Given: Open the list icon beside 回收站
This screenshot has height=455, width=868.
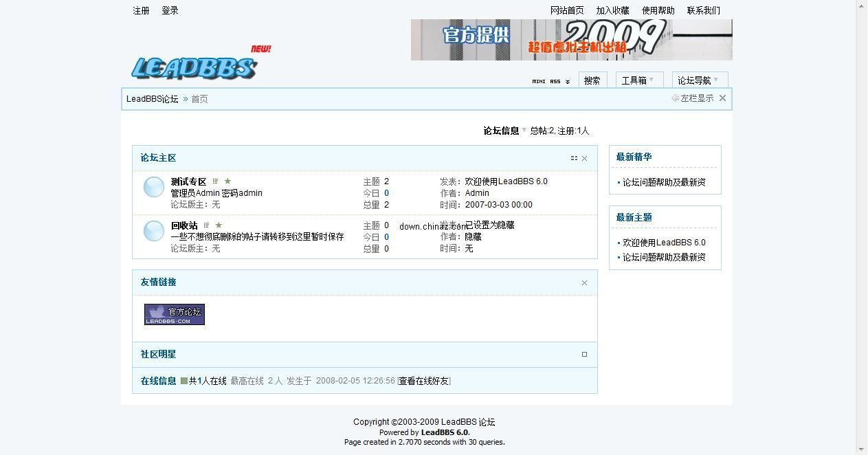Looking at the screenshot, I should (206, 225).
